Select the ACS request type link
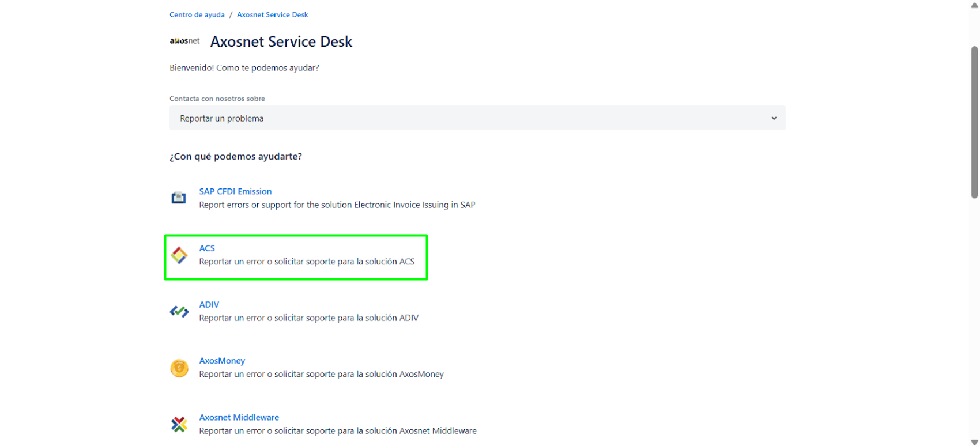The width and height of the screenshot is (980, 446). 207,248
